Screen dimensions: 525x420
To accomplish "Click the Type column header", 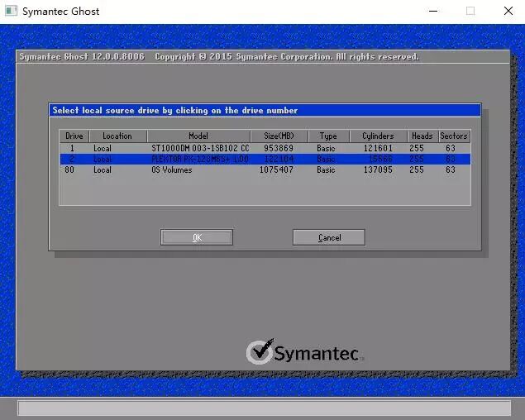I will click(328, 136).
